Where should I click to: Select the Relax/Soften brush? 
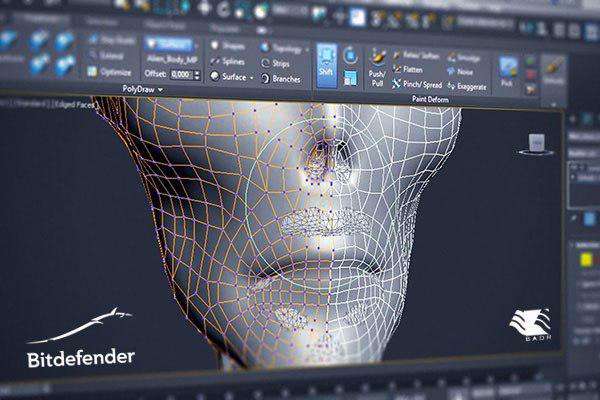pos(421,56)
